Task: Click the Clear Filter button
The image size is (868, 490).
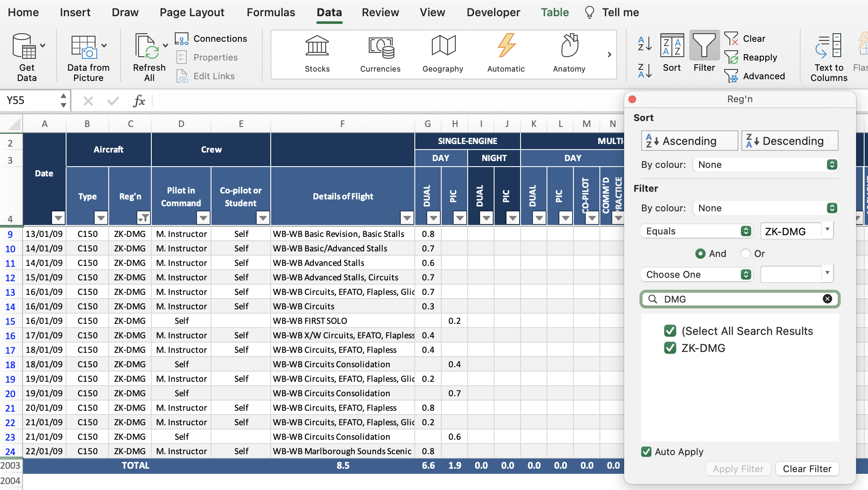Action: [x=807, y=469]
